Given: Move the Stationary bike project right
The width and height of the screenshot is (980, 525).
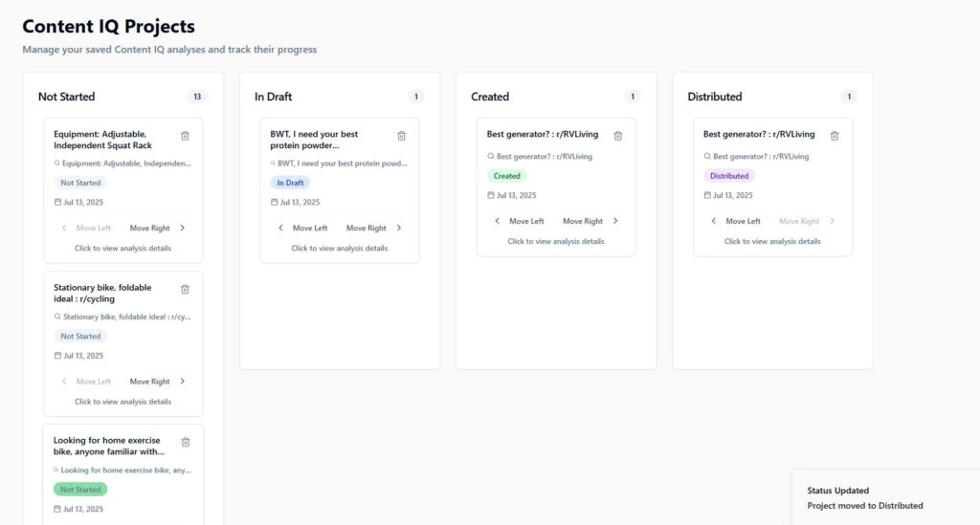Looking at the screenshot, I should tap(157, 382).
